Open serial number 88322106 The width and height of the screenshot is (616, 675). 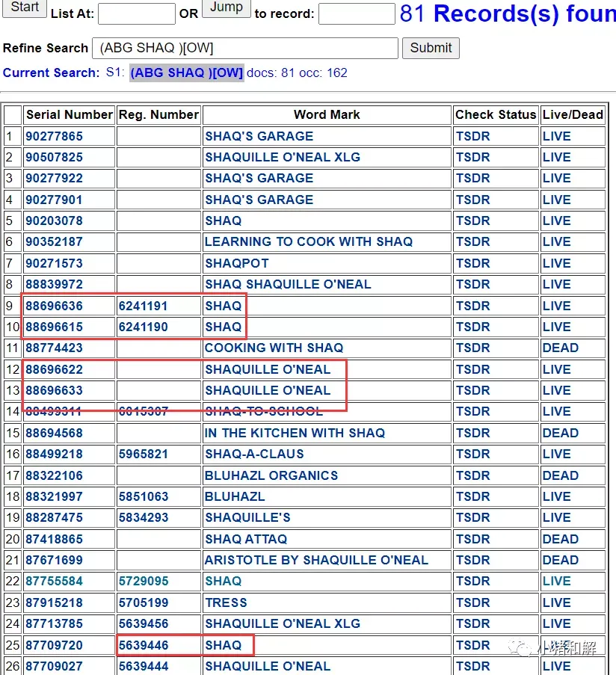pyautogui.click(x=55, y=475)
